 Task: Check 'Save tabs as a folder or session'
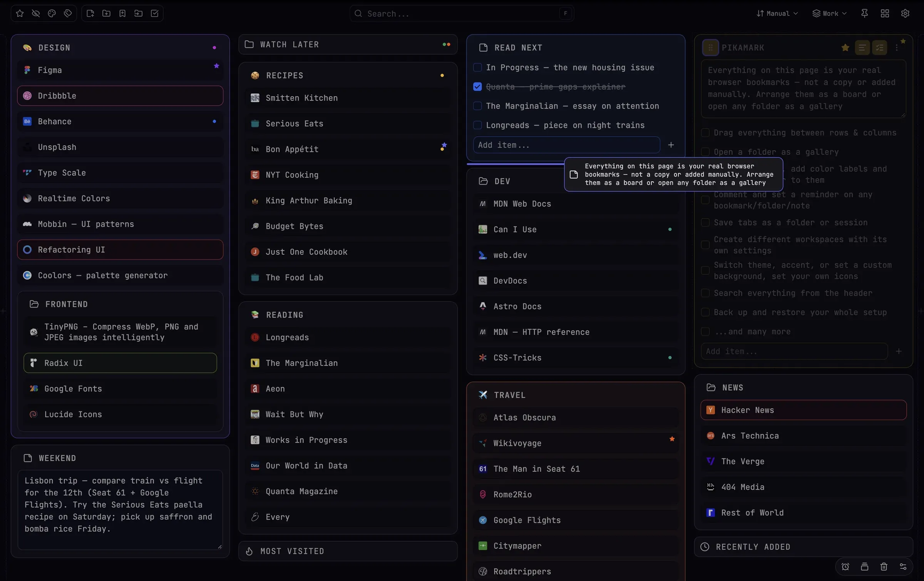705,223
